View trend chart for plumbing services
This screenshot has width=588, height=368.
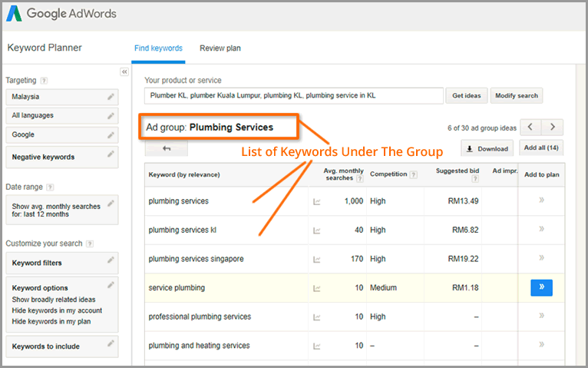(317, 202)
